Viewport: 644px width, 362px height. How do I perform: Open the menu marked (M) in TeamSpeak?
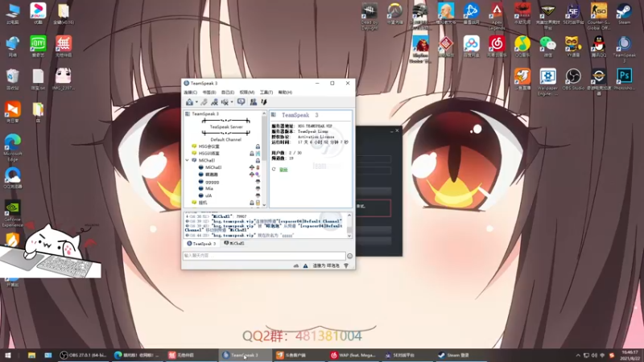tap(247, 93)
